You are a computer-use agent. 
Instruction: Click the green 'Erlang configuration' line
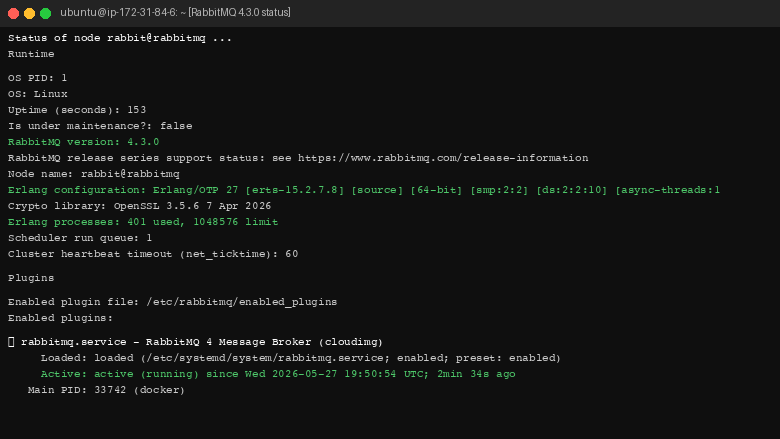pyautogui.click(x=364, y=190)
